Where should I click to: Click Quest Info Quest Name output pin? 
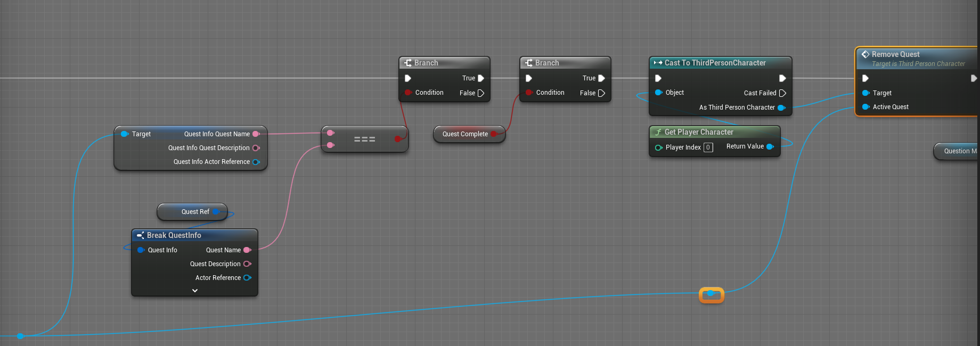256,134
